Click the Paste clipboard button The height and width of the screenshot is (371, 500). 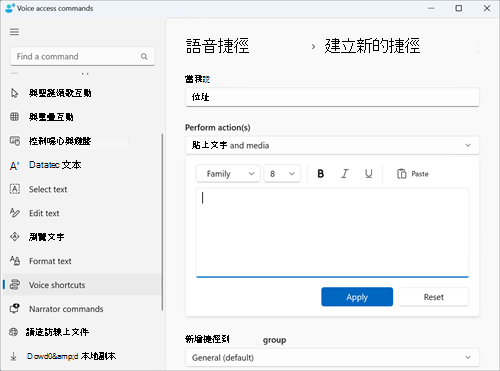pyautogui.click(x=413, y=174)
